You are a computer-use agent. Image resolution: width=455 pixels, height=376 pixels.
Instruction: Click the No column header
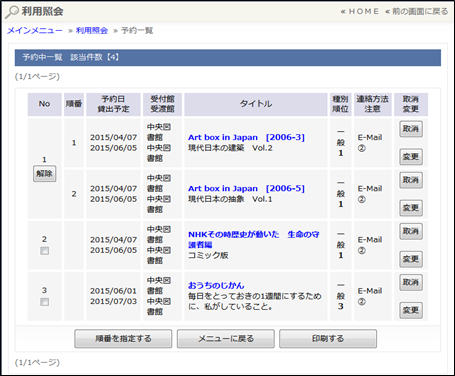[x=44, y=104]
